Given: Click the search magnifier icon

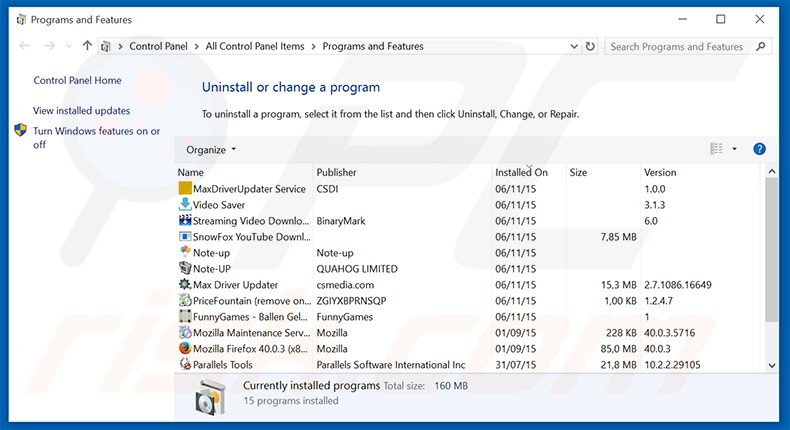Looking at the screenshot, I should pyautogui.click(x=761, y=46).
